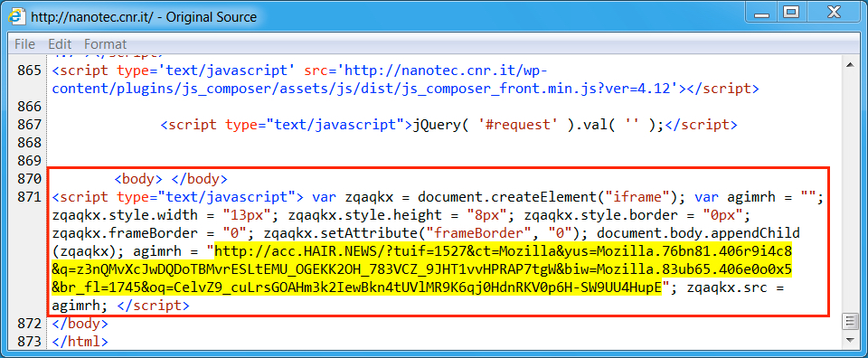Click line number 873
868x358 pixels.
coord(29,342)
